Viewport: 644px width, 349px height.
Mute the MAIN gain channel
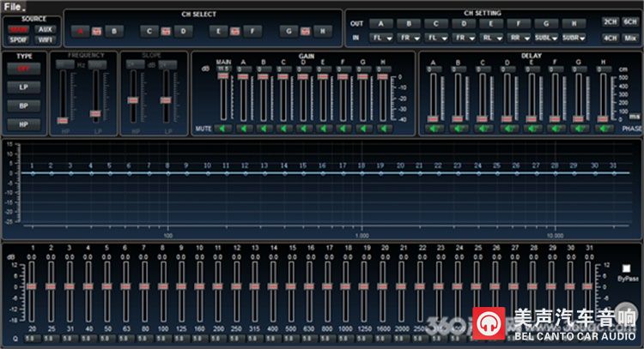pyautogui.click(x=223, y=129)
